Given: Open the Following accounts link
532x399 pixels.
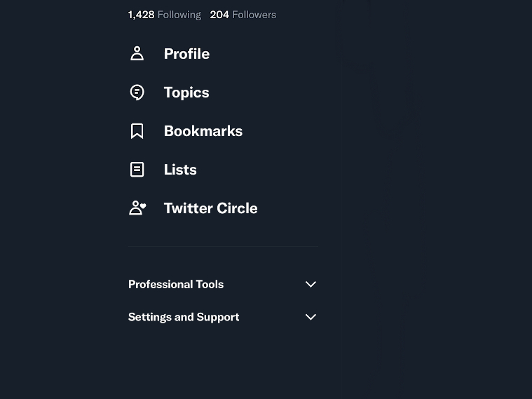Looking at the screenshot, I should (179, 15).
